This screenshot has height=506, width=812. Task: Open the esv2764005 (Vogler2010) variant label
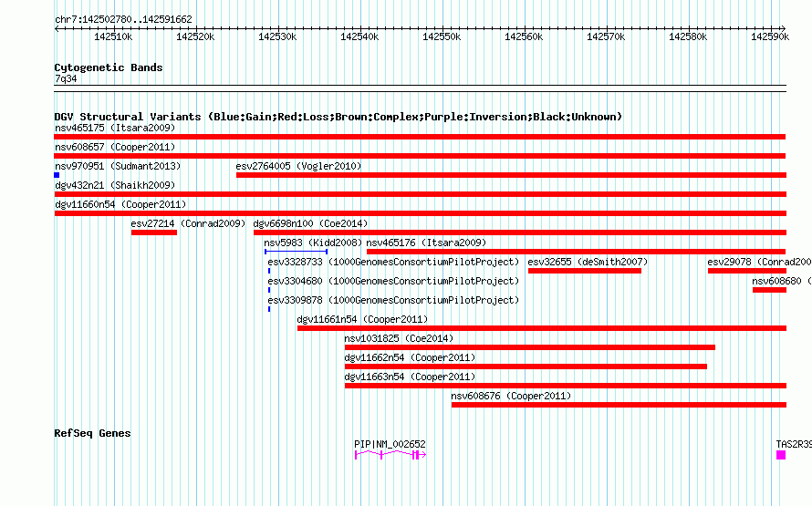pyautogui.click(x=298, y=166)
